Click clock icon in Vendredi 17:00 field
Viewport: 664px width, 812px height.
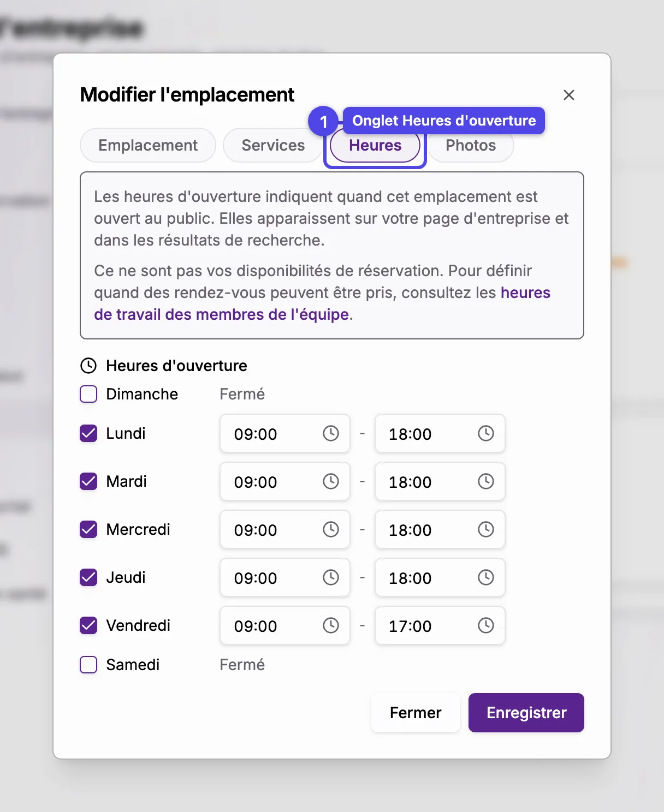(486, 625)
